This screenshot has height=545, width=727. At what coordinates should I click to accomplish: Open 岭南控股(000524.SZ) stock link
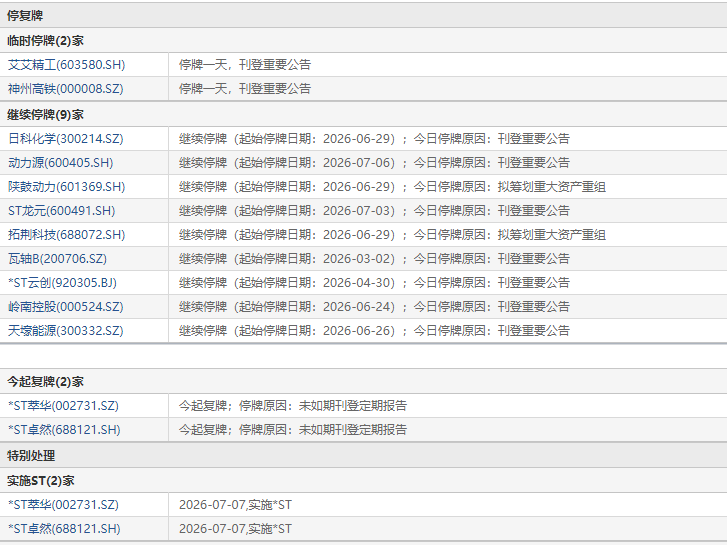point(65,307)
